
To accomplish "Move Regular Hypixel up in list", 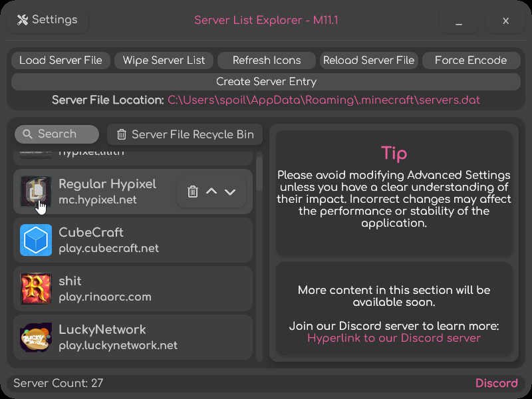I will (211, 192).
